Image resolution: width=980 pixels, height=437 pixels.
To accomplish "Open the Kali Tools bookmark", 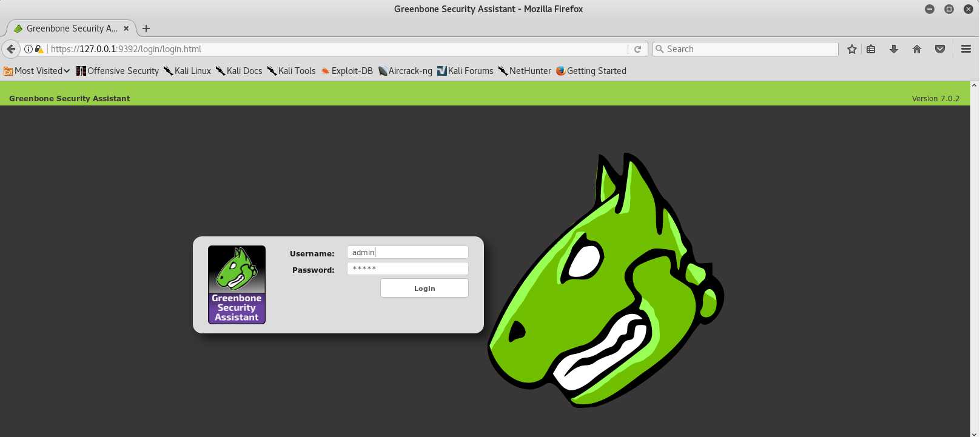I will [292, 71].
